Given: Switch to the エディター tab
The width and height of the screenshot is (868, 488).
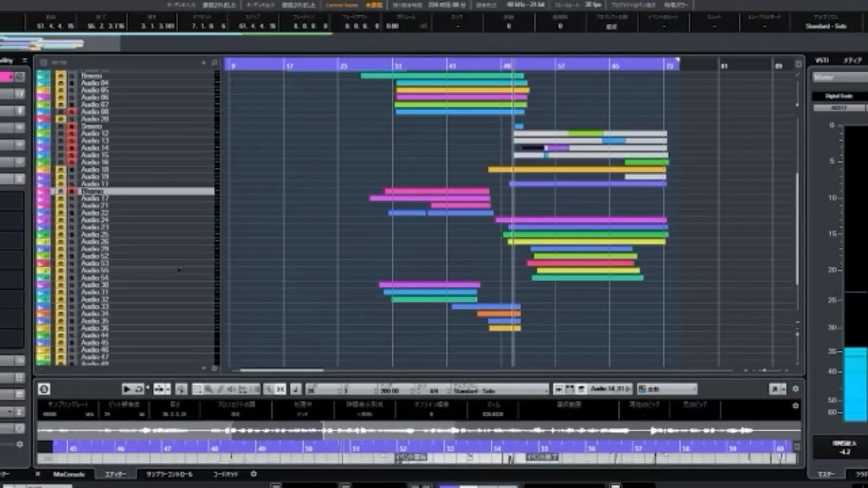Looking at the screenshot, I should [115, 474].
